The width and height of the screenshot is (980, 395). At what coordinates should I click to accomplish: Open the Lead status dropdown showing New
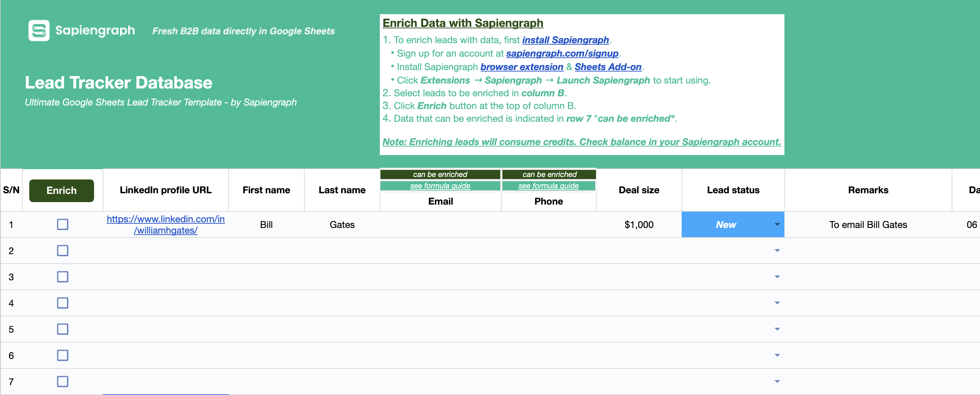click(x=777, y=224)
